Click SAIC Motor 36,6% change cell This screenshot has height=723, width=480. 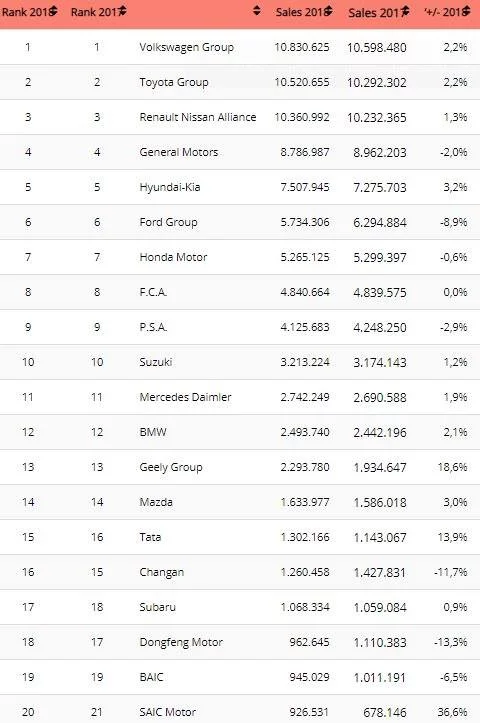click(x=452, y=712)
